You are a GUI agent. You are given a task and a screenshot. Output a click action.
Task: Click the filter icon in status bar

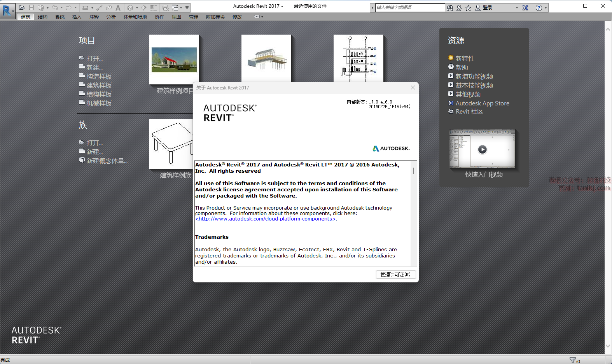(572, 360)
